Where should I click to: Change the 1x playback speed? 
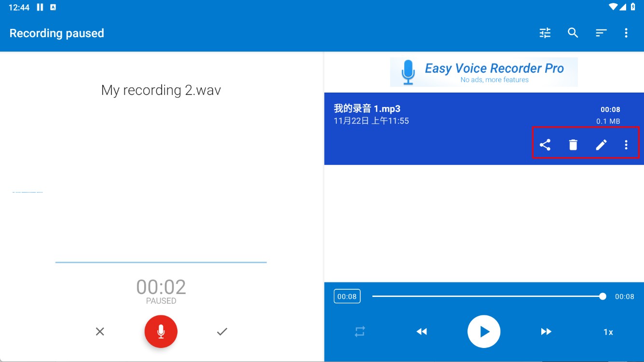[608, 332]
